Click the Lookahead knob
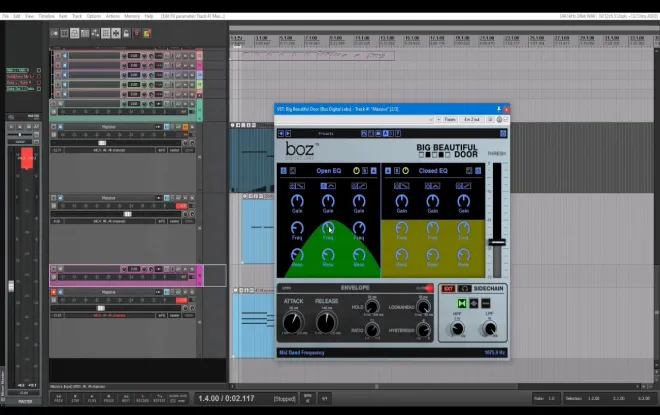The height and width of the screenshot is (415, 660). pos(423,307)
